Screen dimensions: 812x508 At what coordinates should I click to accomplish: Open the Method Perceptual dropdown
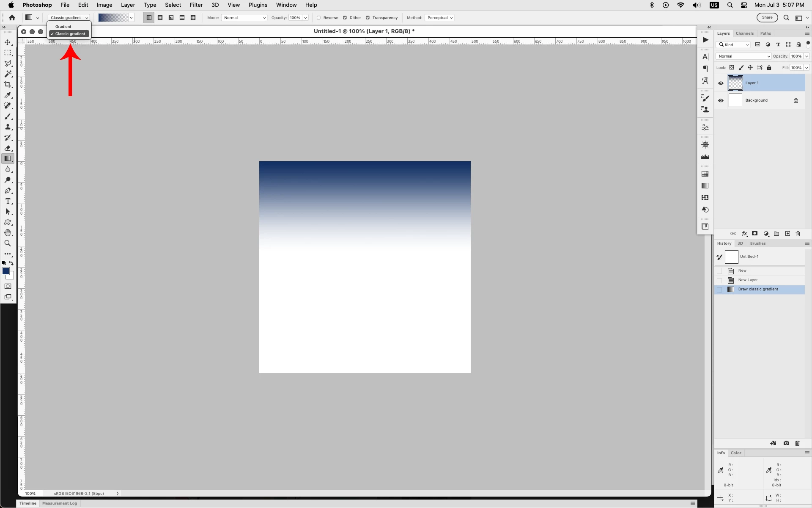point(440,18)
